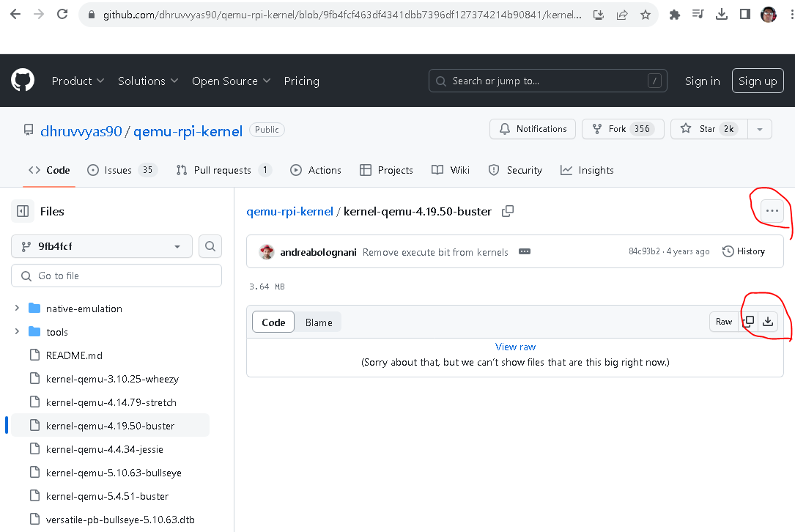
Task: Click the GitHub logo icon
Action: coord(23,80)
